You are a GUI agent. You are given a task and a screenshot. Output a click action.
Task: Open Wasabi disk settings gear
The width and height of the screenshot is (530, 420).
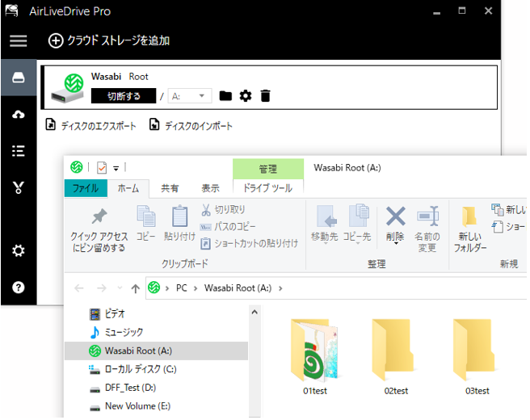pos(246,96)
